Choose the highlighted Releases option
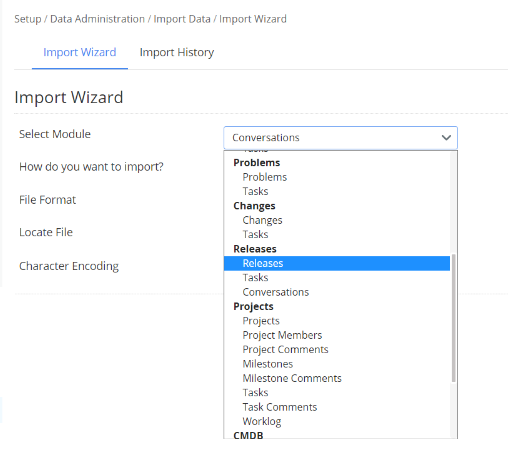This screenshot has width=508, height=456. click(x=337, y=263)
